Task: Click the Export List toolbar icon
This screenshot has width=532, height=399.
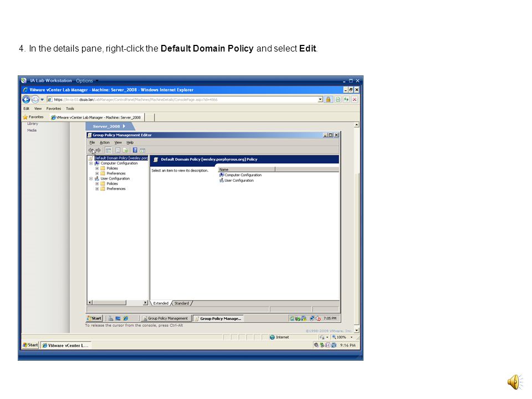Action: point(125,150)
